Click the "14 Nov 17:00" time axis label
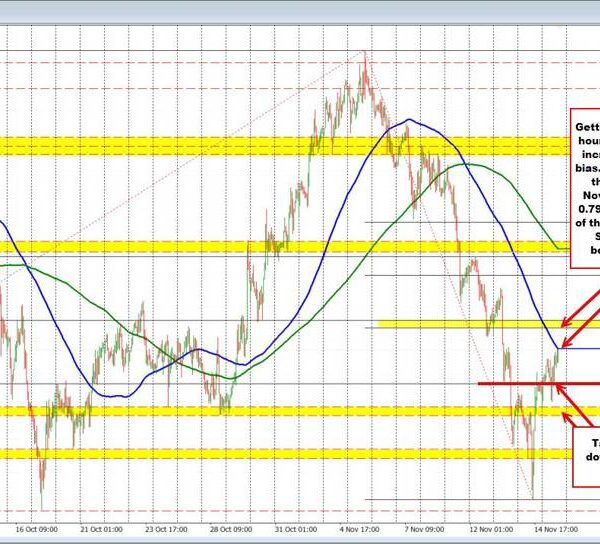This screenshot has height=544, width=600. pyautogui.click(x=556, y=529)
